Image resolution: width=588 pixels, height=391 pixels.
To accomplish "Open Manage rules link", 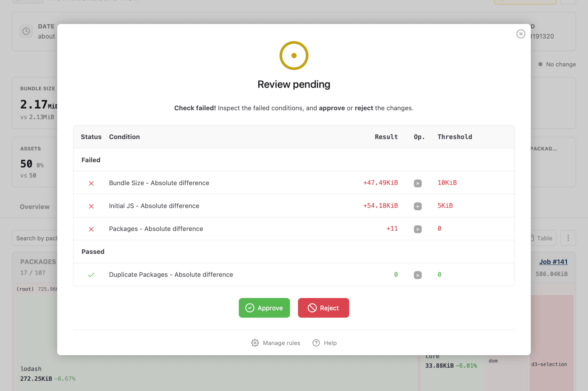I will tap(276, 343).
